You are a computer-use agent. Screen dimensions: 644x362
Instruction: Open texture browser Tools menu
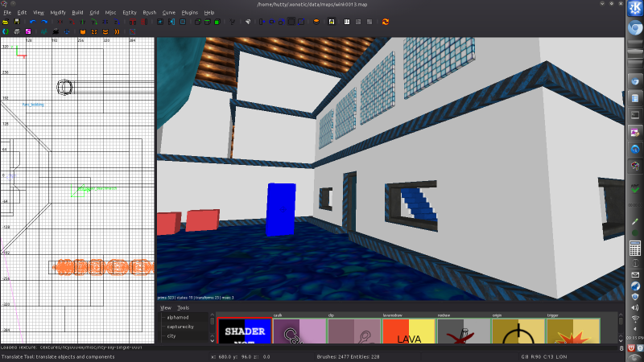tap(183, 307)
